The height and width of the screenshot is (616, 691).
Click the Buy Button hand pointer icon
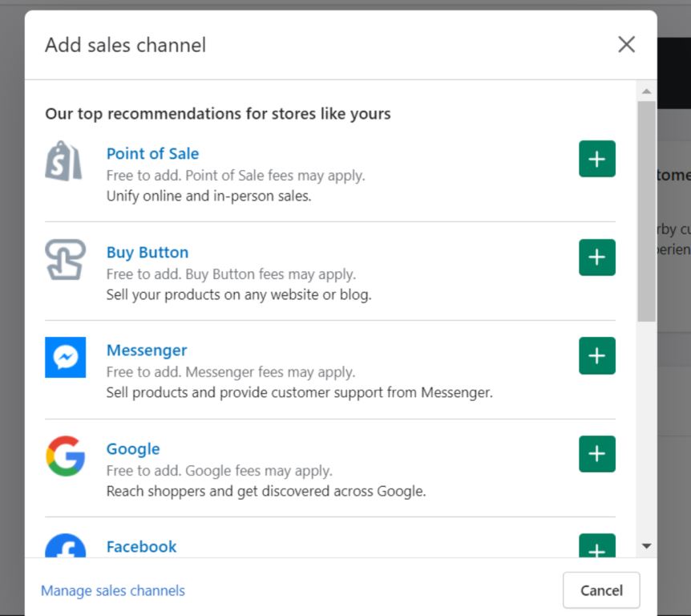[65, 260]
